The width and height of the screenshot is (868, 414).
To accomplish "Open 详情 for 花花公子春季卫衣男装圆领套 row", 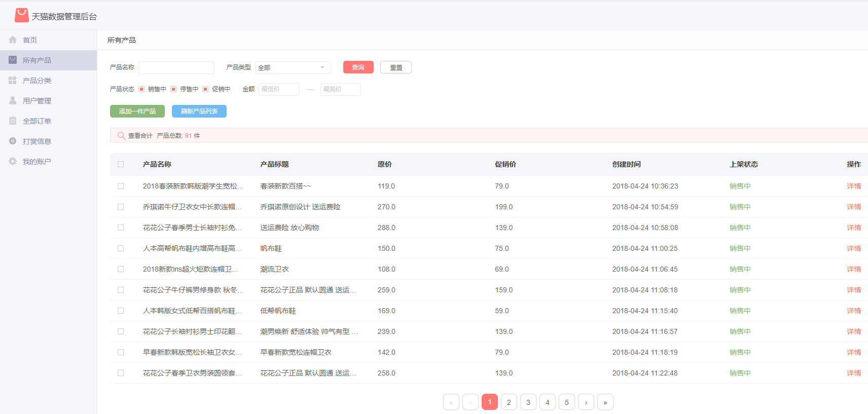I will 854,373.
